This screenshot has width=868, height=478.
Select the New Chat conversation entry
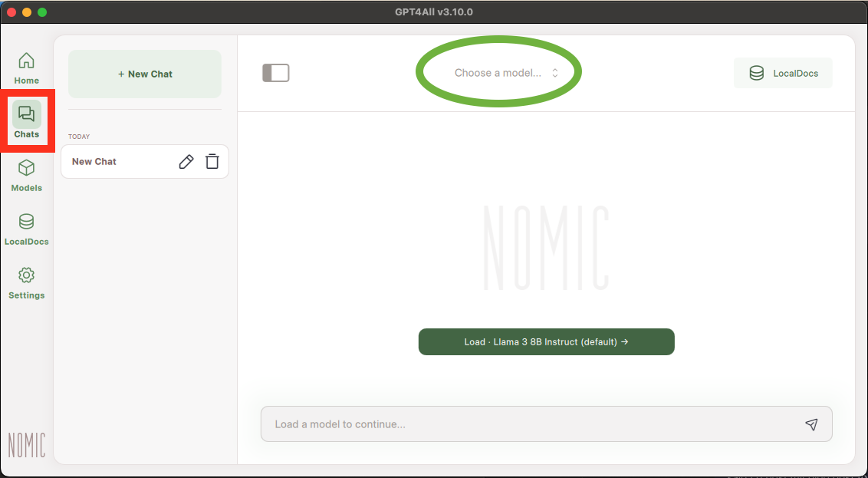click(115, 161)
